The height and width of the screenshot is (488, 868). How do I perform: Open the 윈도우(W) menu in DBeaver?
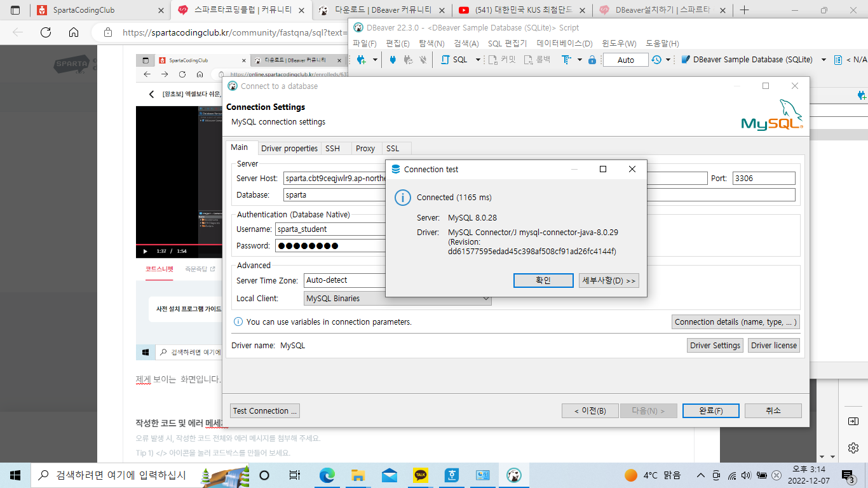pos(619,43)
